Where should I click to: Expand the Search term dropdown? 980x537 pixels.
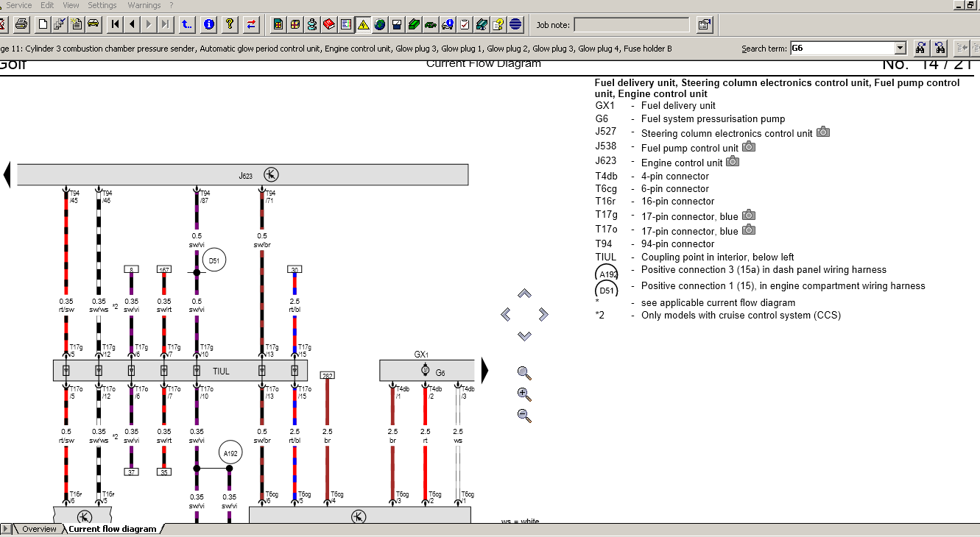[x=900, y=49]
